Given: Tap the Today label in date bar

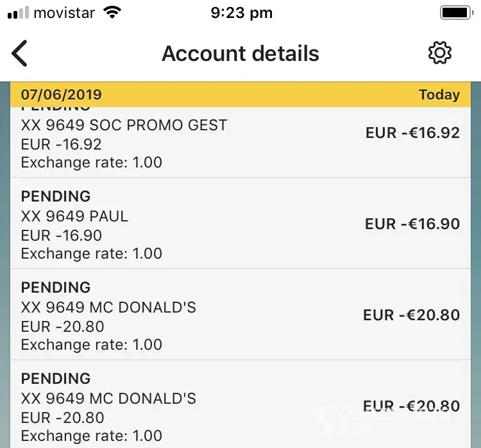Looking at the screenshot, I should click(x=439, y=95).
